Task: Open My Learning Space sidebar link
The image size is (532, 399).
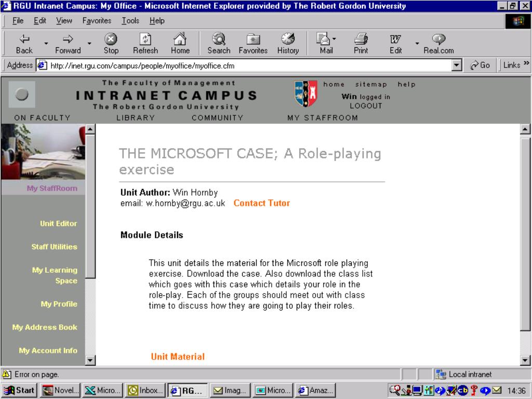Action: (55, 275)
